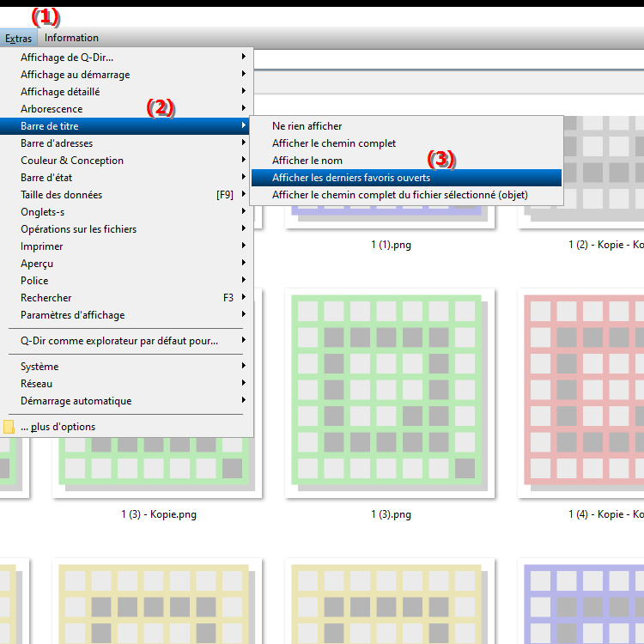Select Taille des données [F9]
644x644 pixels.
[x=126, y=195]
